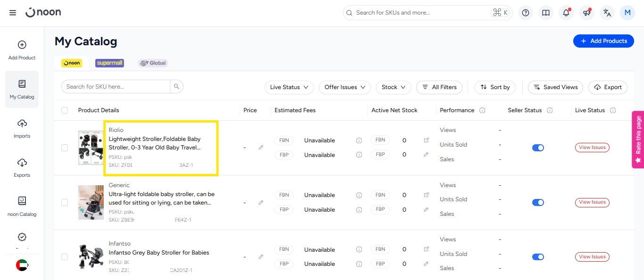Open the announcements megaphone icon
This screenshot has width=644, height=280.
pos(586,13)
